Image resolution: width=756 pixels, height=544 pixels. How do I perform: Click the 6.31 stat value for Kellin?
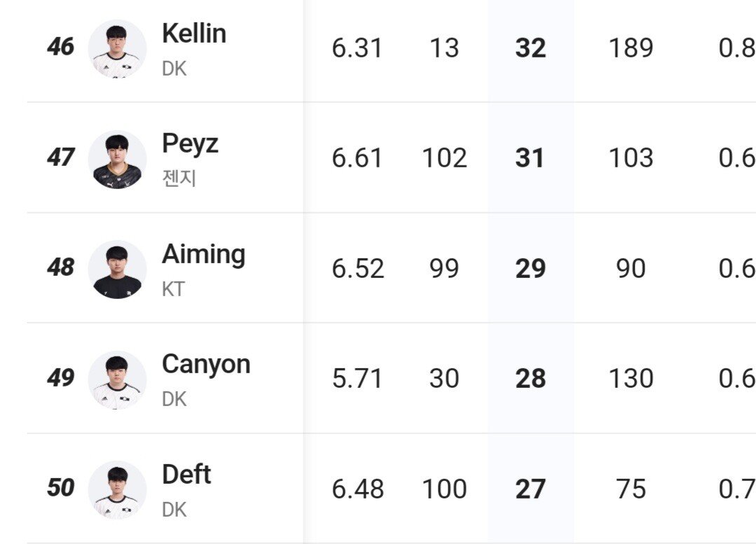[357, 48]
